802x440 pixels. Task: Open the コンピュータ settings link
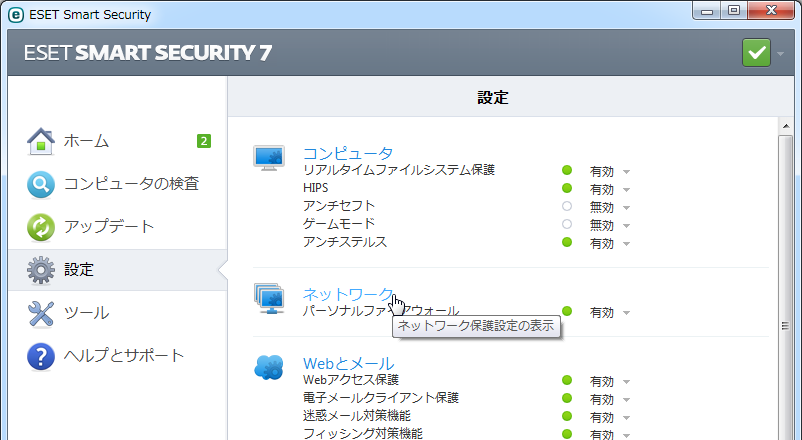tap(347, 153)
